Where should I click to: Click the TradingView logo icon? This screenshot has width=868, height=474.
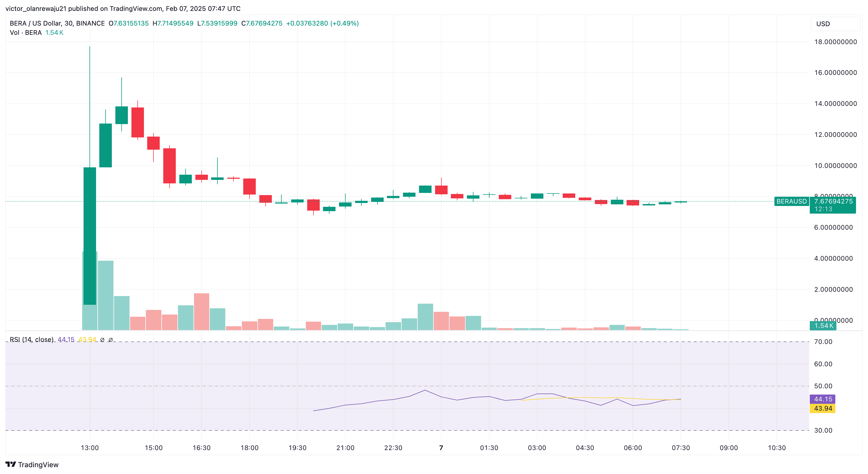tap(11, 464)
